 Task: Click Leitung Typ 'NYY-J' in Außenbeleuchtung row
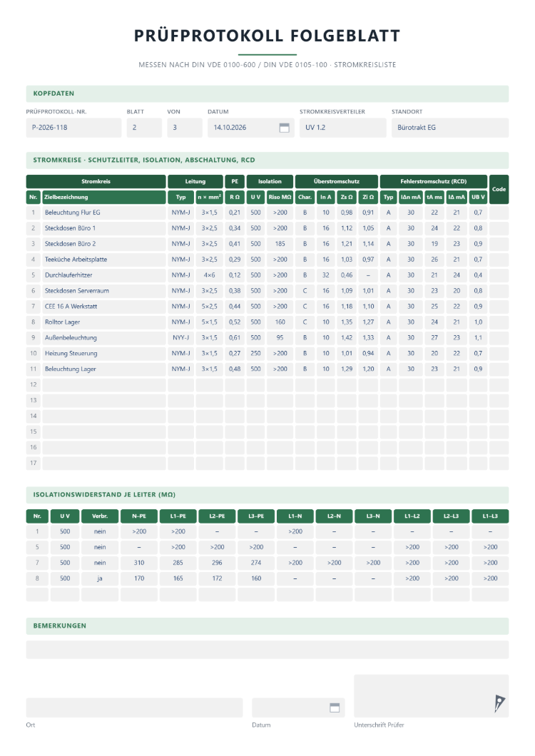coord(181,338)
